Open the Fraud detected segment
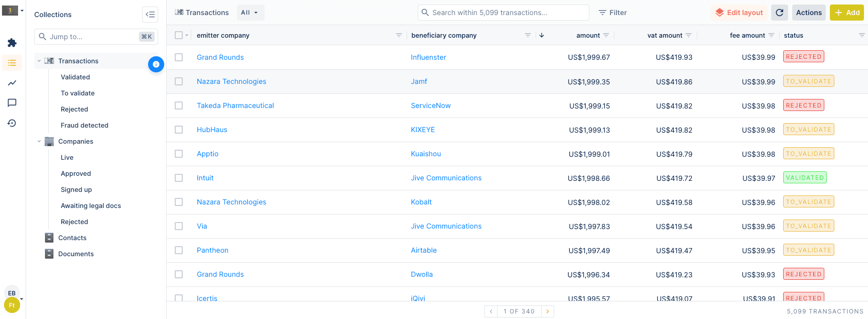Screen dimensions: 868x319 (x=84, y=125)
